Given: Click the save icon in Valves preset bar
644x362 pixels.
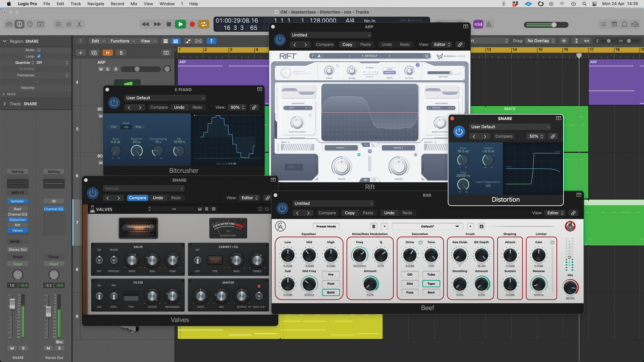Looking at the screenshot, I should (200, 209).
